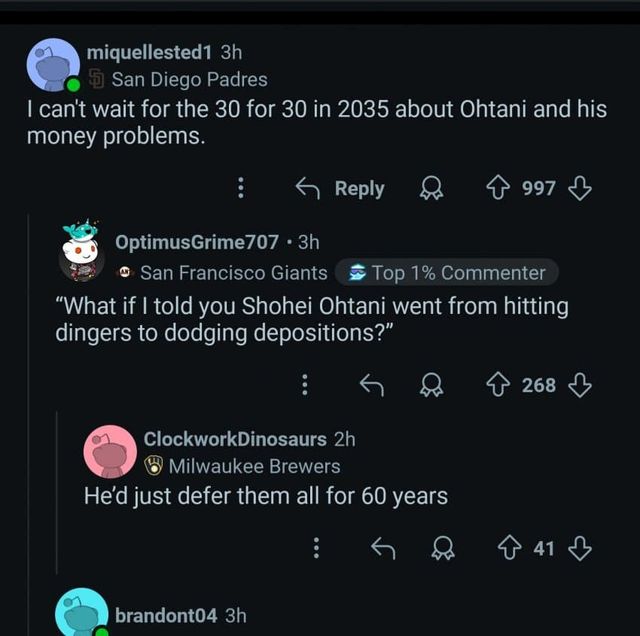Click reply arrow on ClockworkDinosaurs' comment

click(382, 547)
